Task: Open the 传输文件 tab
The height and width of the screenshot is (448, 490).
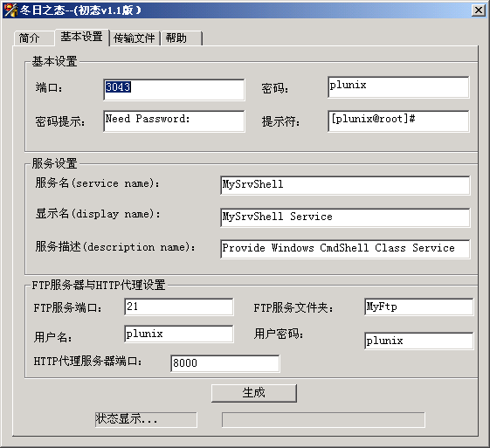Action: tap(135, 38)
